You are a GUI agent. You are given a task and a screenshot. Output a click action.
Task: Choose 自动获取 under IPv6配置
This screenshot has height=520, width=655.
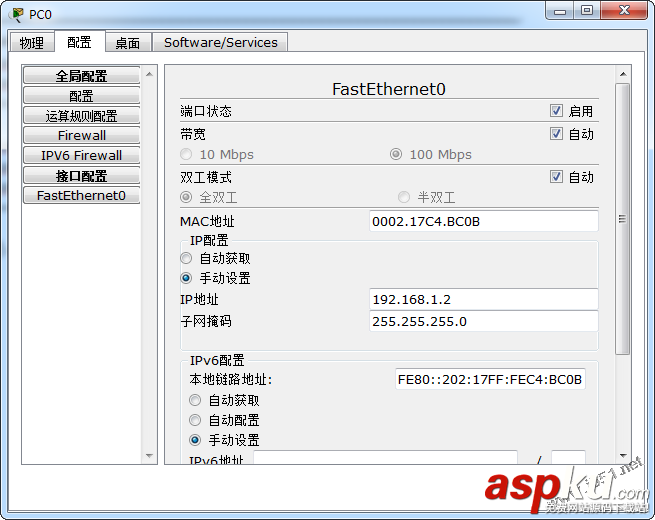pos(195,400)
